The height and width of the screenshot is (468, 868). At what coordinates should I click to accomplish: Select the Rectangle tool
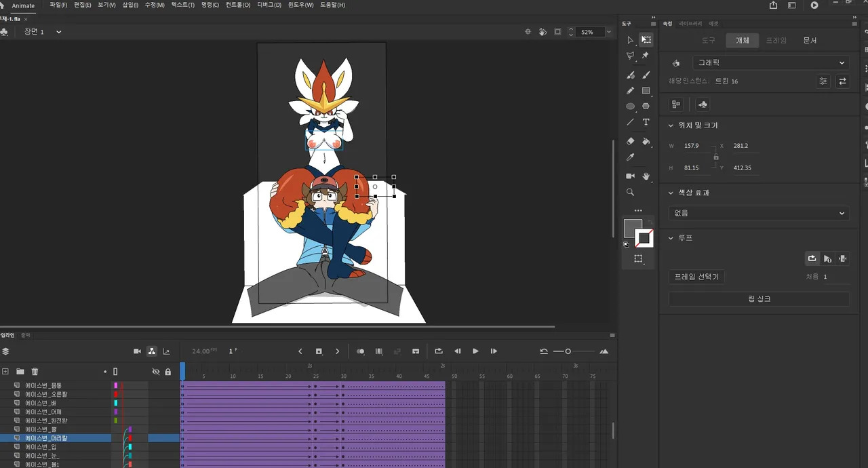click(x=646, y=90)
